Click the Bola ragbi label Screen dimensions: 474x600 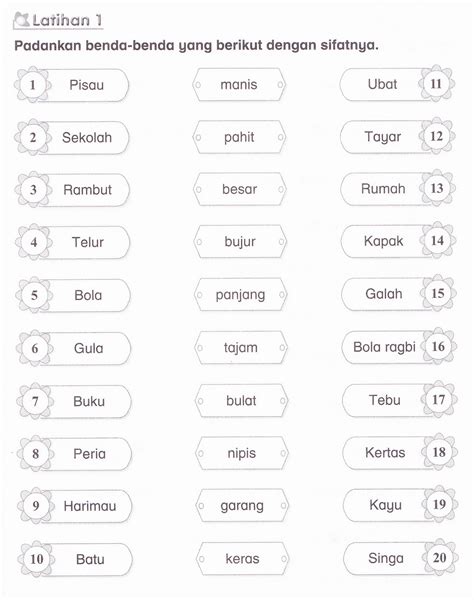pyautogui.click(x=384, y=347)
